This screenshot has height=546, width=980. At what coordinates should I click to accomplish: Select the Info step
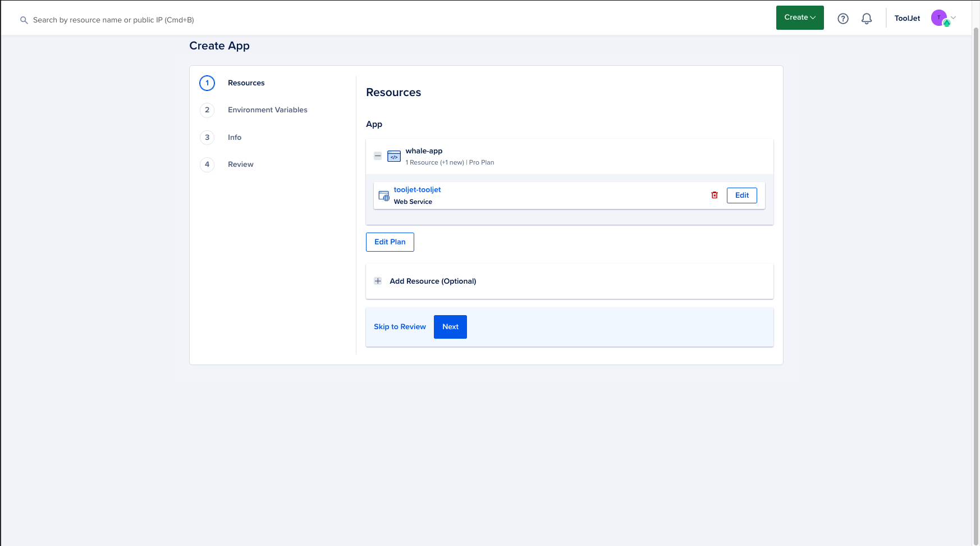[x=235, y=138]
